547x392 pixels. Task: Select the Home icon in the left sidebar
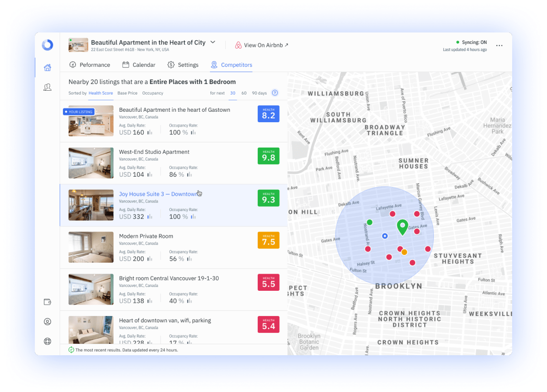click(47, 67)
